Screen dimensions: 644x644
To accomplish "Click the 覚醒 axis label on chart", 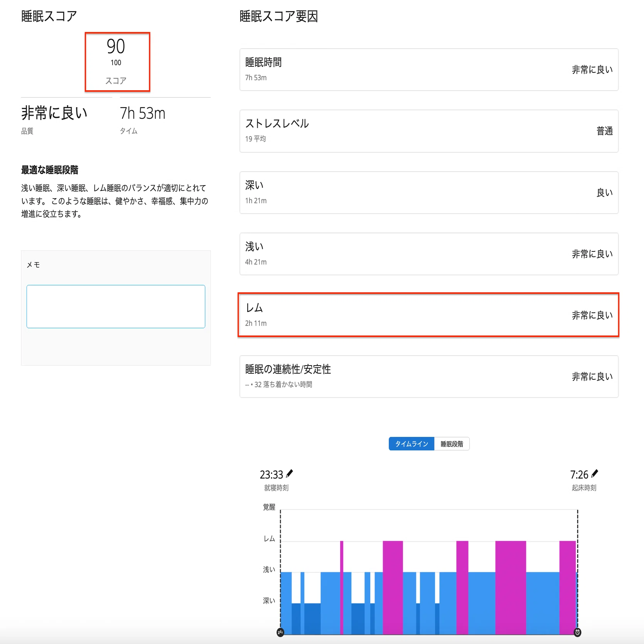I will point(269,507).
